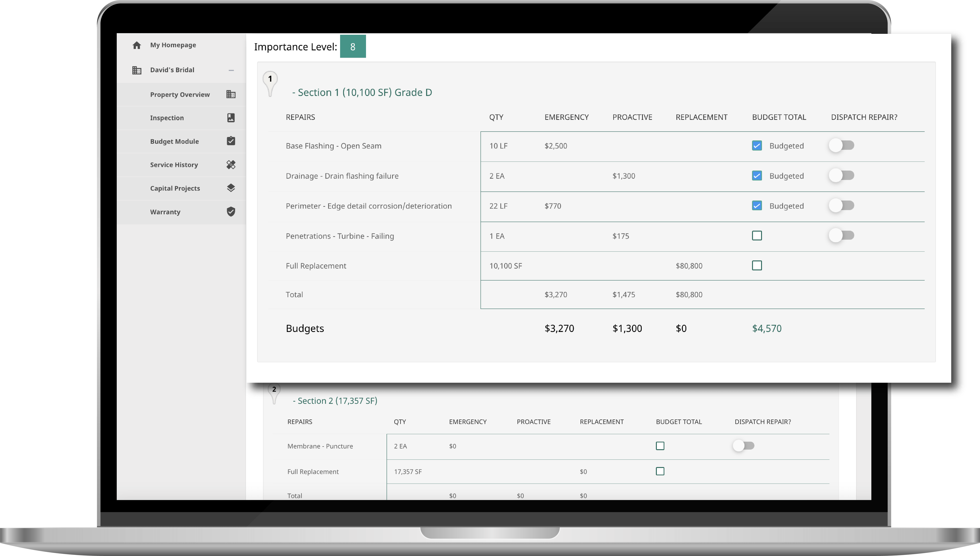Click the Base Flashing - Open Seam repair row
Image resolution: width=980 pixels, height=556 pixels.
coord(596,146)
